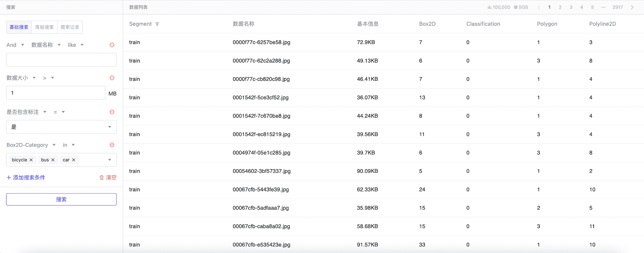The image size is (644, 253).
Task: Click the Box2D column header
Action: pyautogui.click(x=427, y=24)
